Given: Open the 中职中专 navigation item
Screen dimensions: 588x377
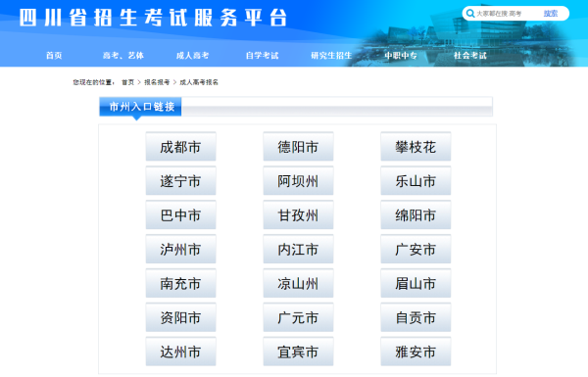Looking at the screenshot, I should click(x=401, y=56).
